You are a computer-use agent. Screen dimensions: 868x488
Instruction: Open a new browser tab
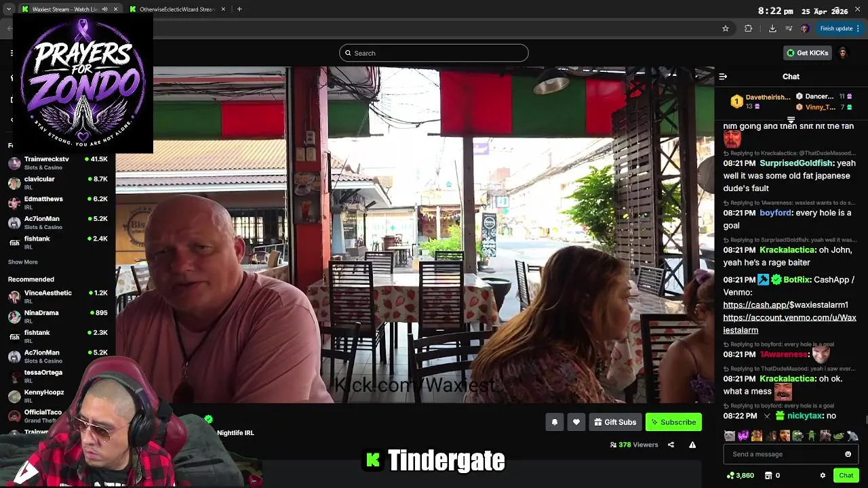click(239, 9)
